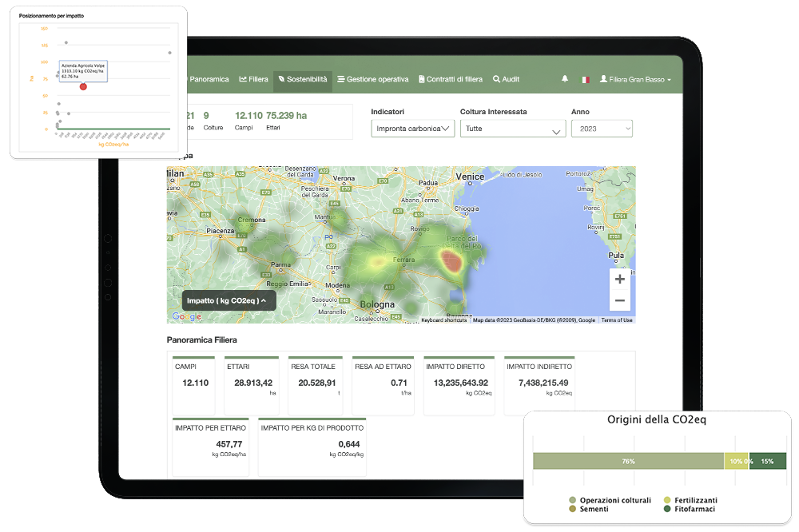Click the IMPATTO DIRETTO card
Image resolution: width=799 pixels, height=532 pixels.
coord(459,386)
